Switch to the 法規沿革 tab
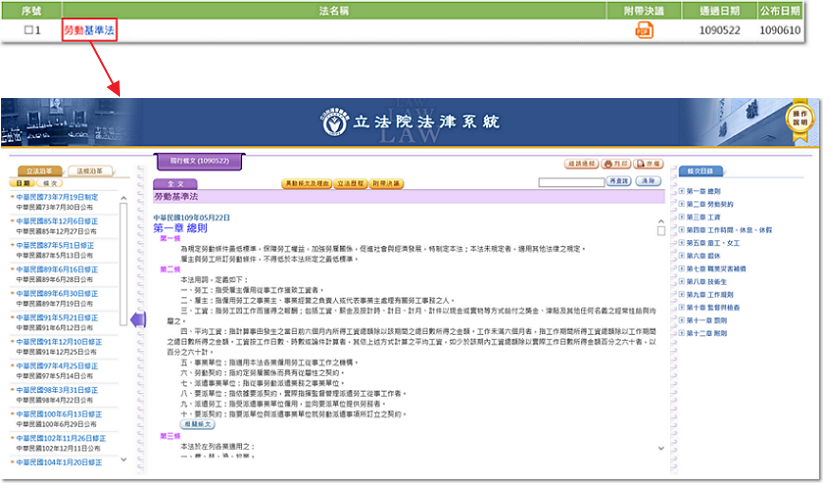This screenshot has width=833, height=497. coord(92,172)
